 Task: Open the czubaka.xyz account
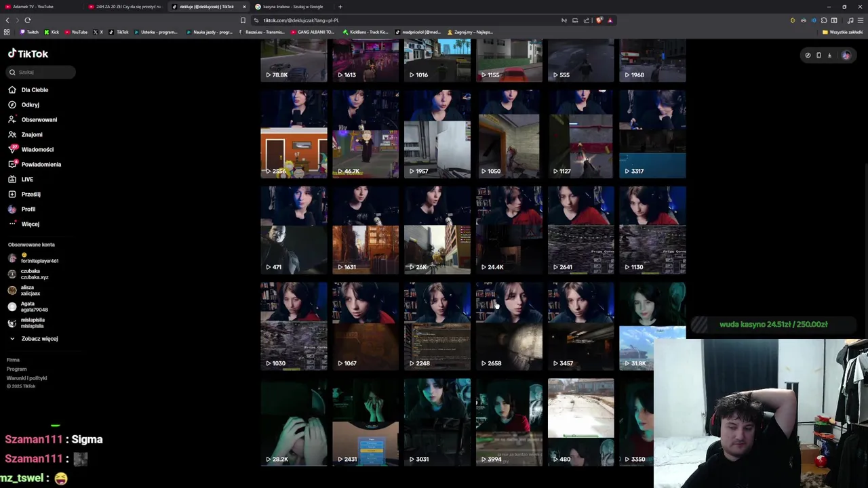(28, 274)
